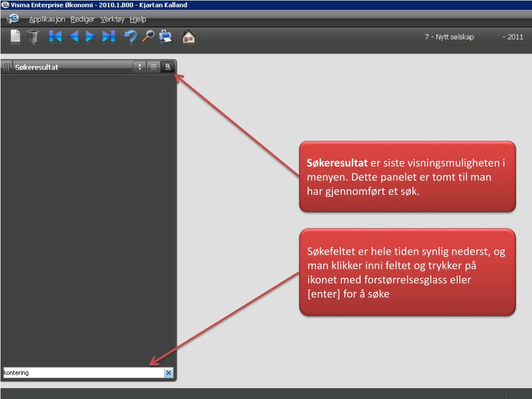Image resolution: width=532 pixels, height=399 pixels.
Task: Grab the panel grip handle beside Søkeresultat
Action: (6, 67)
